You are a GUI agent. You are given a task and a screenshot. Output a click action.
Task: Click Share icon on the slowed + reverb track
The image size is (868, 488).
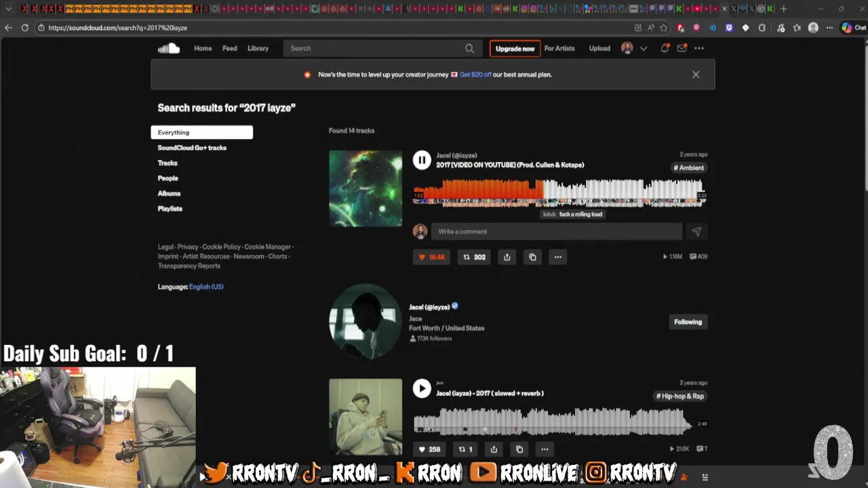494,449
